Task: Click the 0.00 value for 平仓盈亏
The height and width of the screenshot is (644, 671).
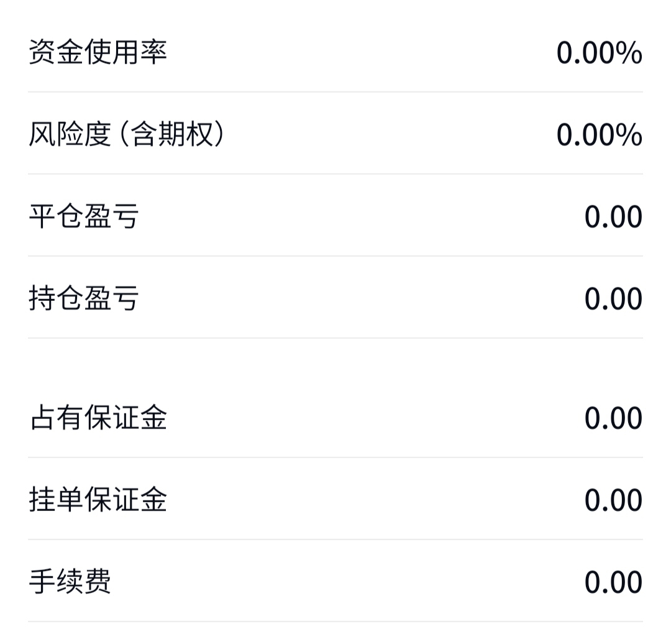Action: coord(613,217)
